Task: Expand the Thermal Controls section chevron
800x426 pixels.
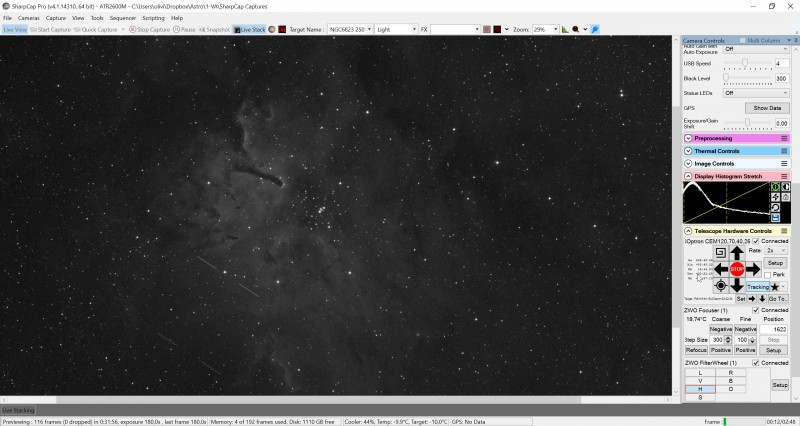Action: coord(688,151)
